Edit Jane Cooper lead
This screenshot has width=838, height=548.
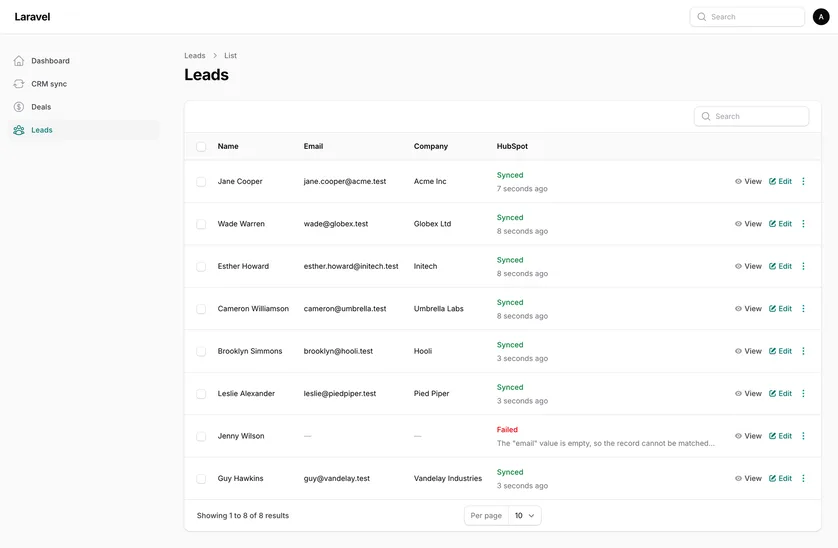[x=780, y=181]
